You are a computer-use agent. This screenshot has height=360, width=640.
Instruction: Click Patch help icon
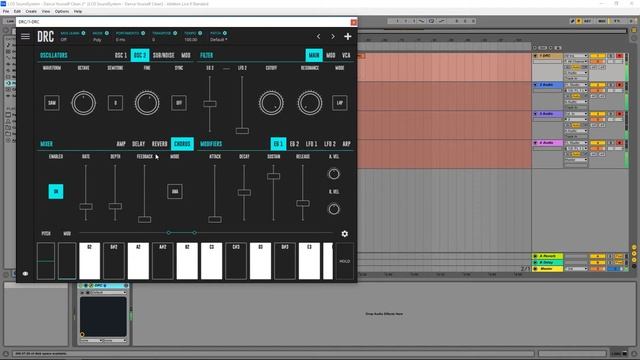tap(225, 33)
